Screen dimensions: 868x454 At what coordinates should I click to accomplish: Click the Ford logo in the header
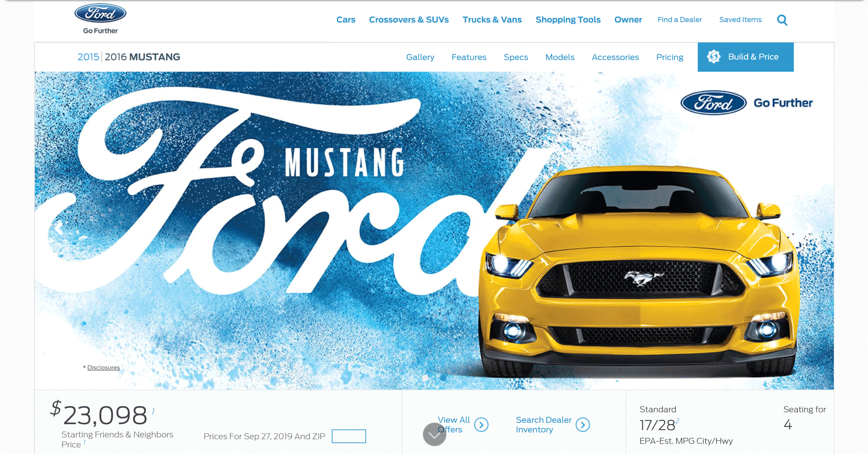point(100,14)
